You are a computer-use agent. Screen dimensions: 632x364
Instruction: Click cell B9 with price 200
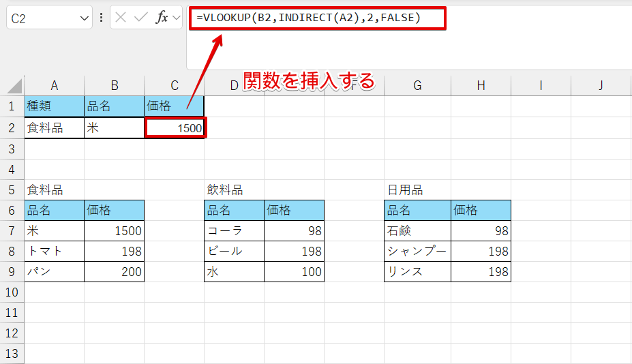click(114, 272)
